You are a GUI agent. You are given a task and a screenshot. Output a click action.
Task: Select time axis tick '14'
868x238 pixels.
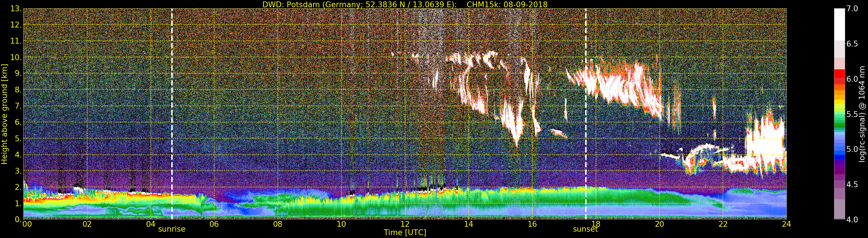(468, 224)
